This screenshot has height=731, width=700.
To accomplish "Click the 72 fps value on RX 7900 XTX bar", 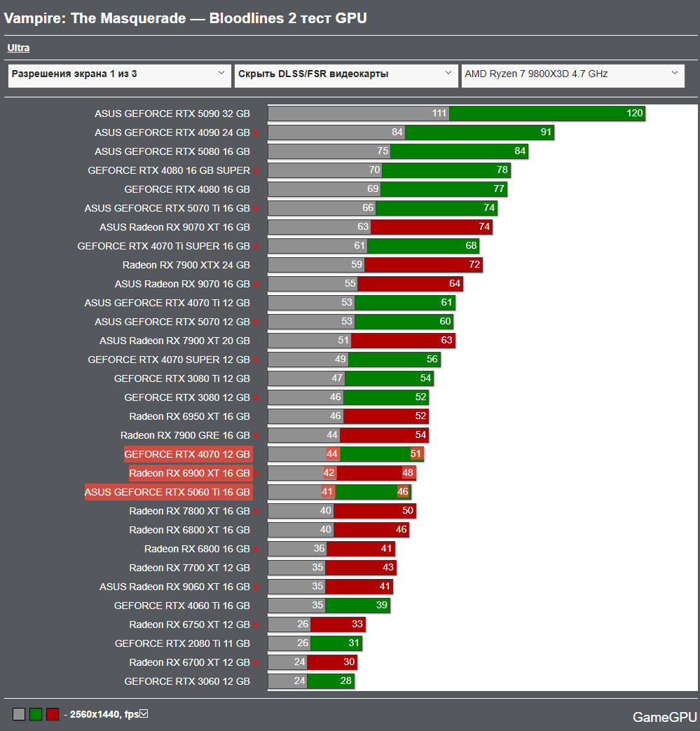I will (474, 265).
